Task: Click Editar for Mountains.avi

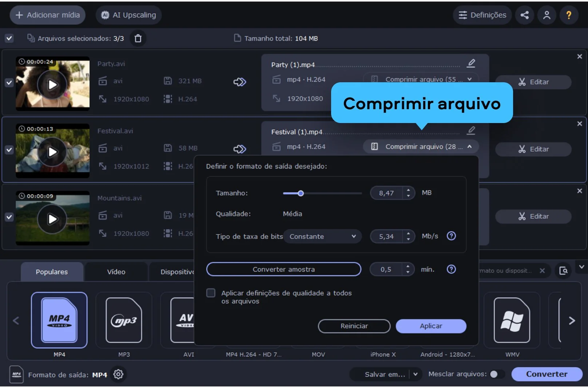Action: pos(533,216)
